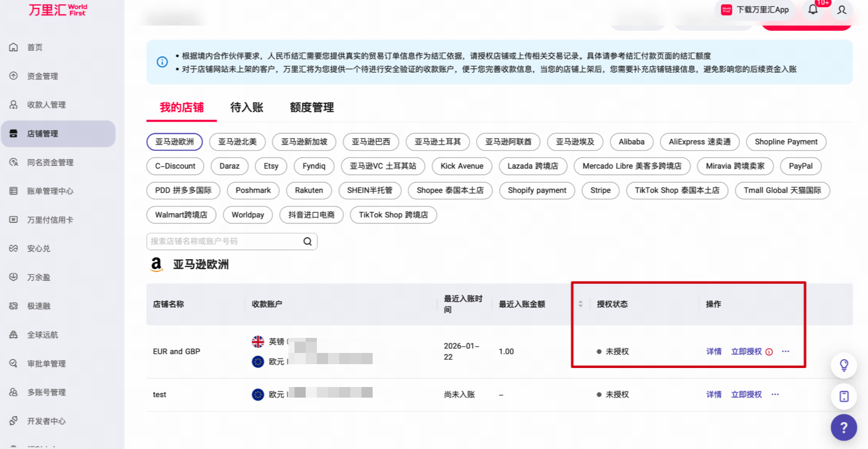868x449 pixels.
Task: Select the 亚马逊北美 platform filter chip
Action: pos(238,142)
